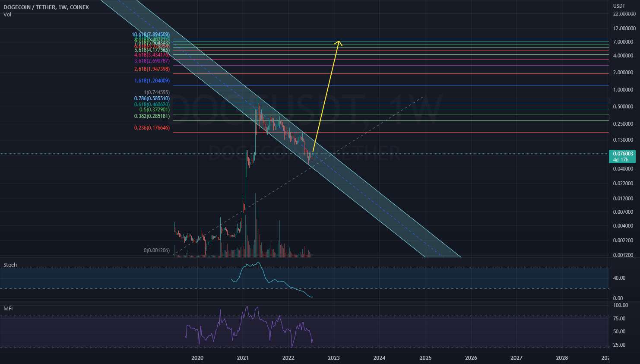Click price axis value 7.000000

pyautogui.click(x=623, y=42)
